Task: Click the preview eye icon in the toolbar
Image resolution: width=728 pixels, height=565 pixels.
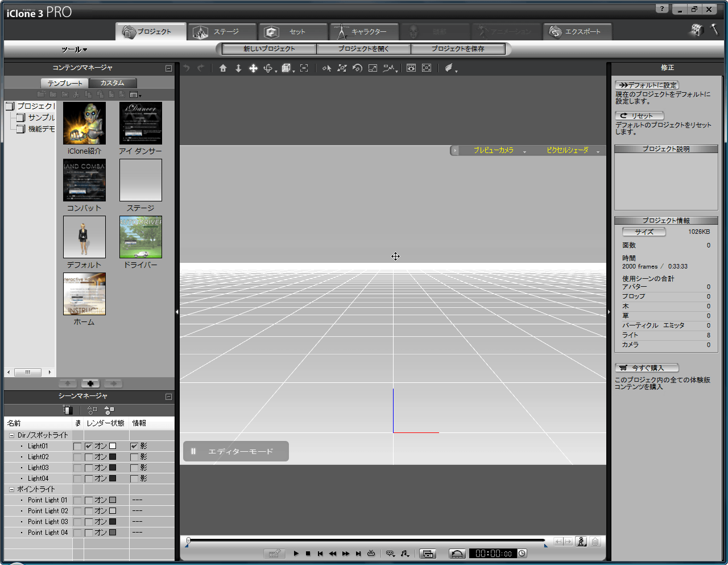Action: pos(411,68)
